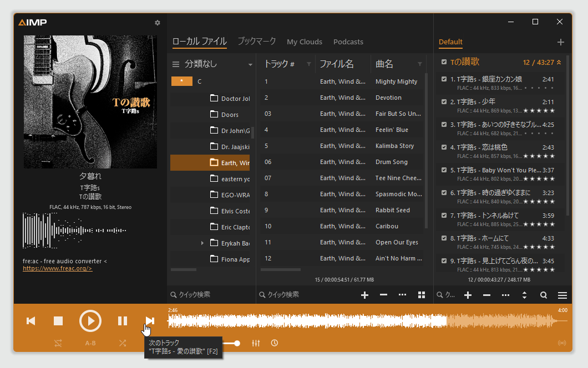
Task: Select the Caribou track row
Action: click(x=342, y=226)
